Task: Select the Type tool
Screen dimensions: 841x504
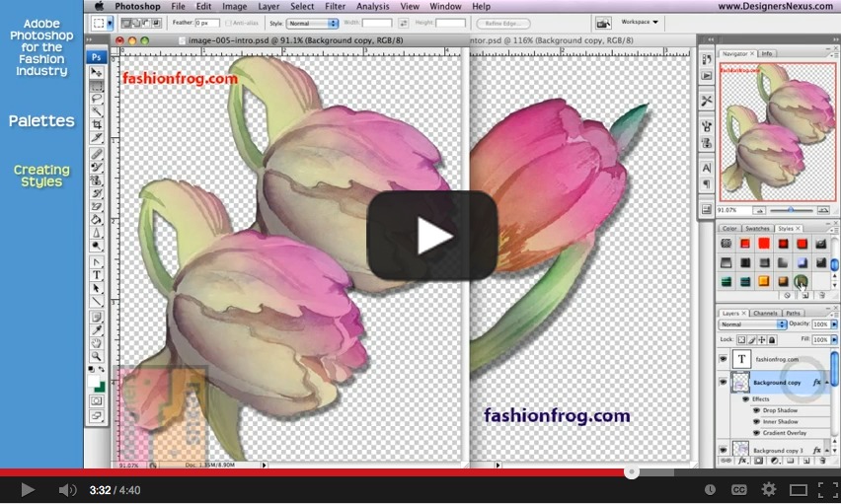Action: coord(97,275)
